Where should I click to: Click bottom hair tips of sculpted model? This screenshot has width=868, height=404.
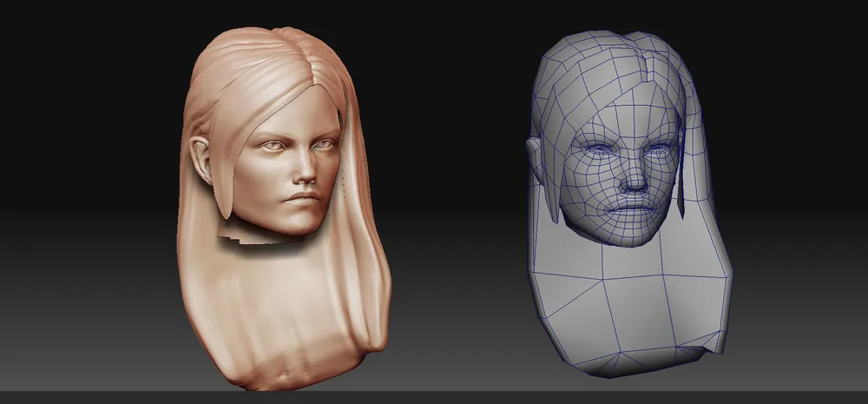tap(286, 365)
